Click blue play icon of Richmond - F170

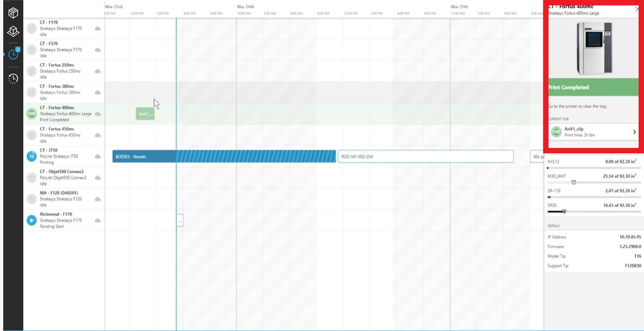pyautogui.click(x=32, y=220)
